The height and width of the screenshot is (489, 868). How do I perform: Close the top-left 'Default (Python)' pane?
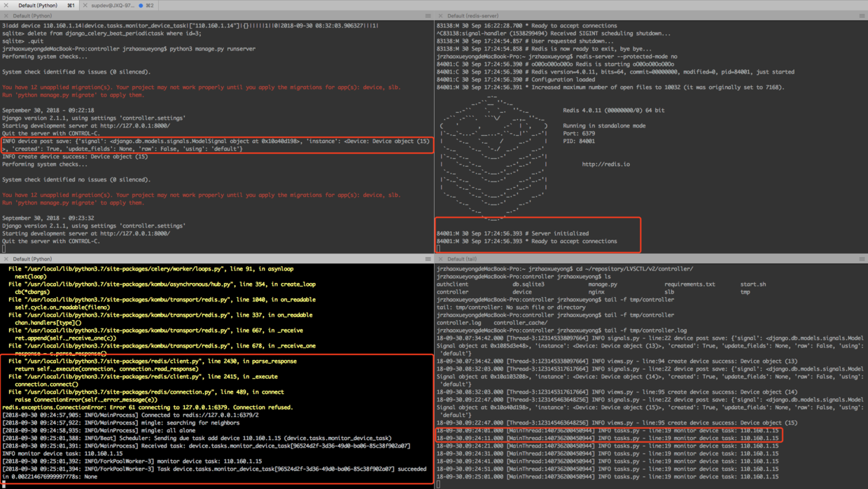[6, 15]
